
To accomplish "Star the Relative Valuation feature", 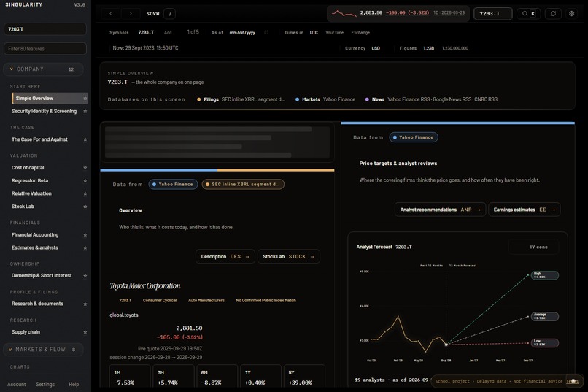I will [x=85, y=193].
